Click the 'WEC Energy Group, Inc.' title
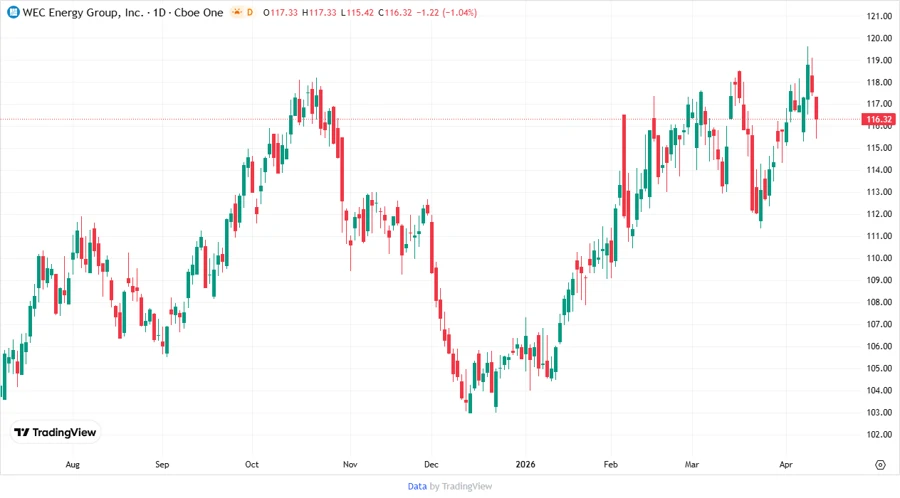The height and width of the screenshot is (498, 900). [x=83, y=12]
